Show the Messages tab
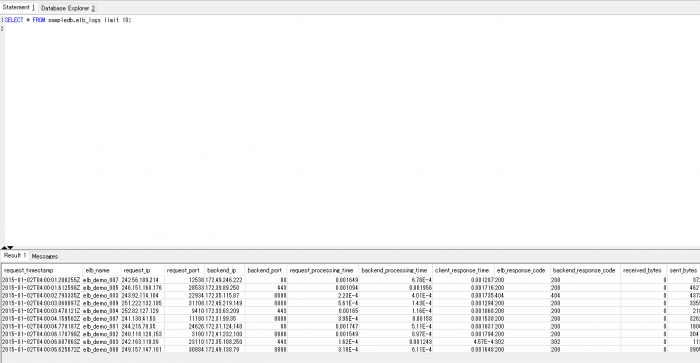Viewport: 700px width, 363px height. pos(45,256)
